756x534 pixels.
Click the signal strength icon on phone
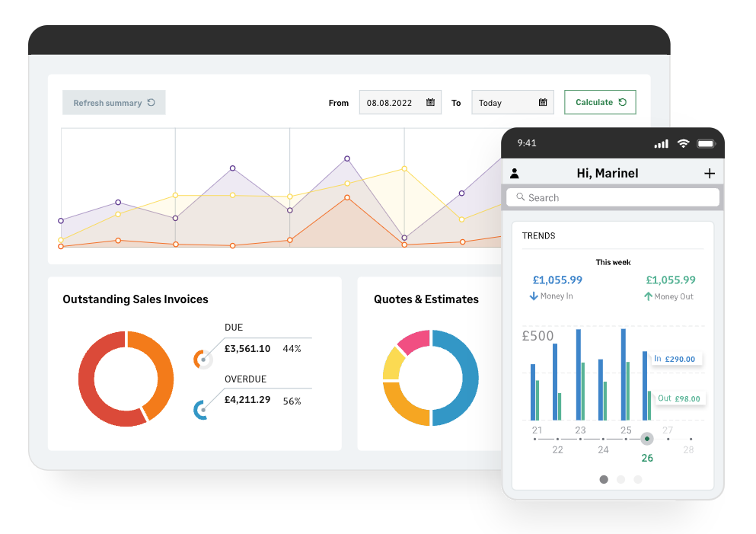coord(662,144)
